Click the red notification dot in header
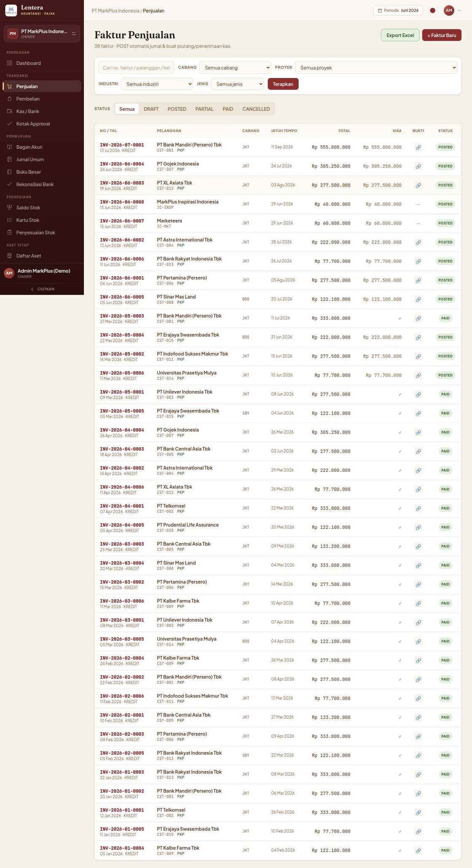Viewport: 472px width, 868px height. pyautogui.click(x=432, y=11)
